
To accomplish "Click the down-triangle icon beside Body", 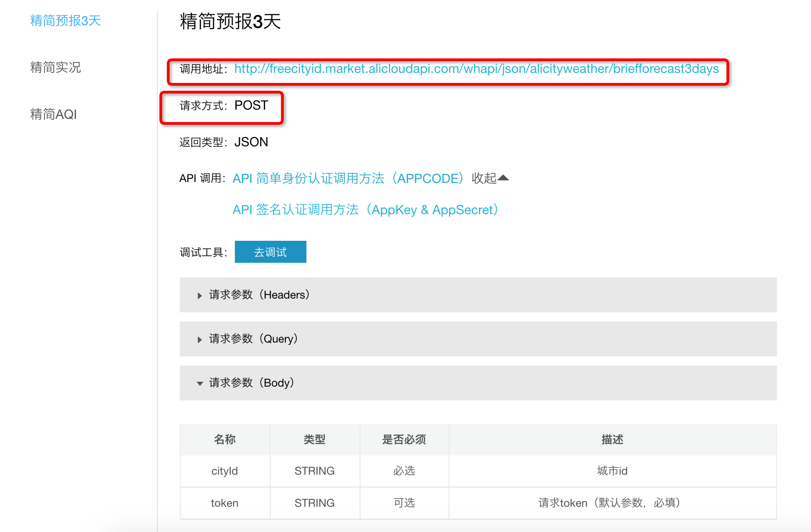I will [200, 383].
